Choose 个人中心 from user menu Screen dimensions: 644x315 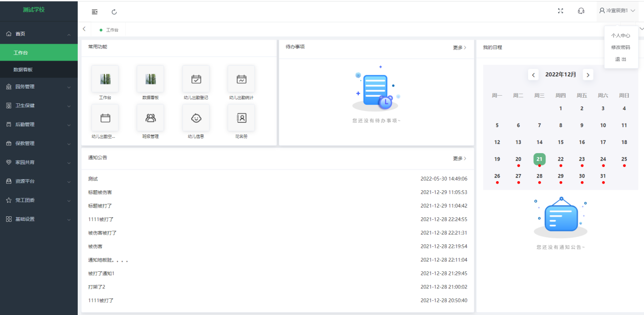(621, 36)
